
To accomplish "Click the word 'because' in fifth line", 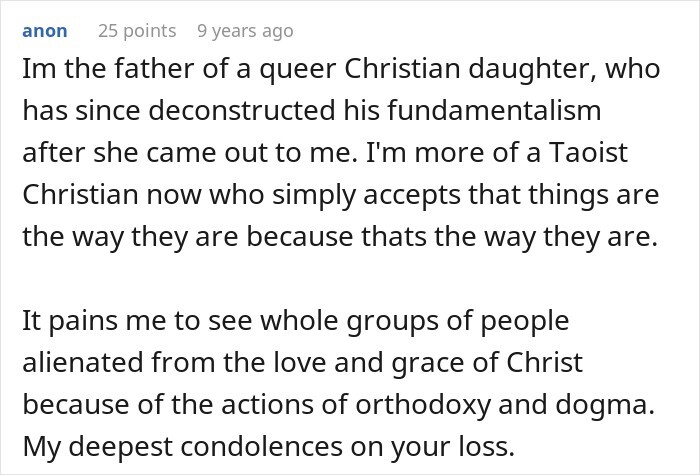I will pyautogui.click(x=300, y=236).
